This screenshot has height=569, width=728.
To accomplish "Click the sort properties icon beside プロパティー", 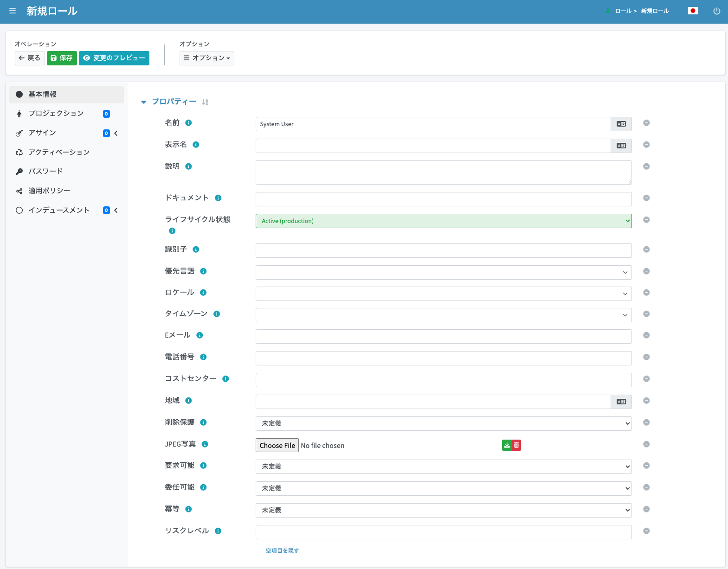I will [205, 102].
